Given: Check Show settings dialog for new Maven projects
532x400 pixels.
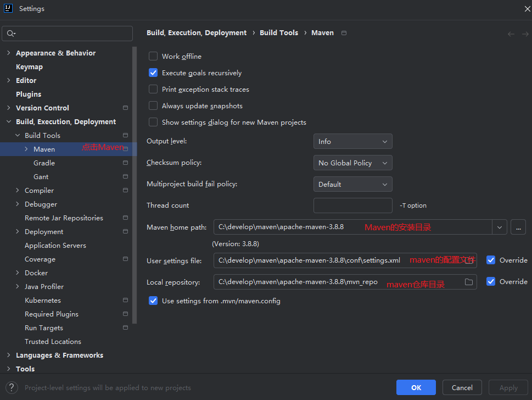Looking at the screenshot, I should tap(153, 122).
